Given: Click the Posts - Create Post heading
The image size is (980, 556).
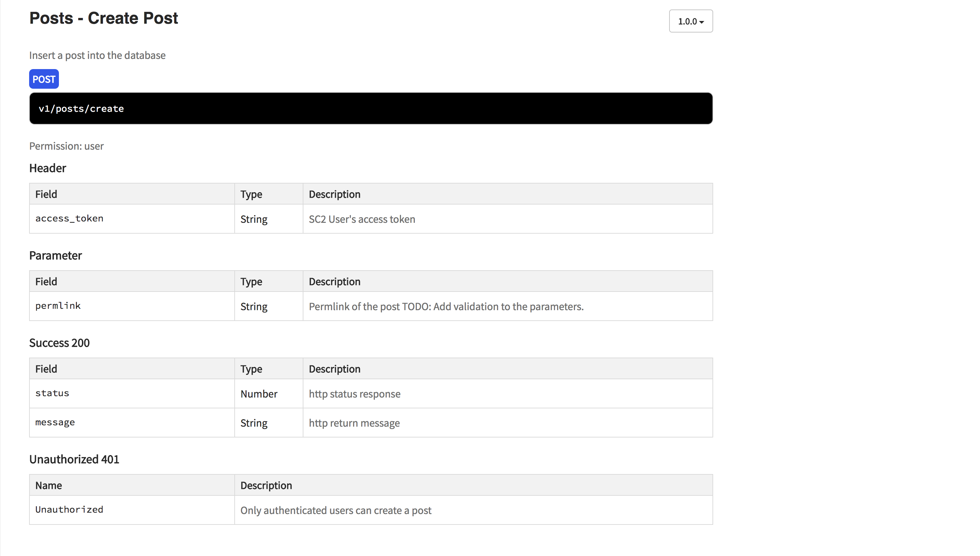Looking at the screenshot, I should (104, 18).
